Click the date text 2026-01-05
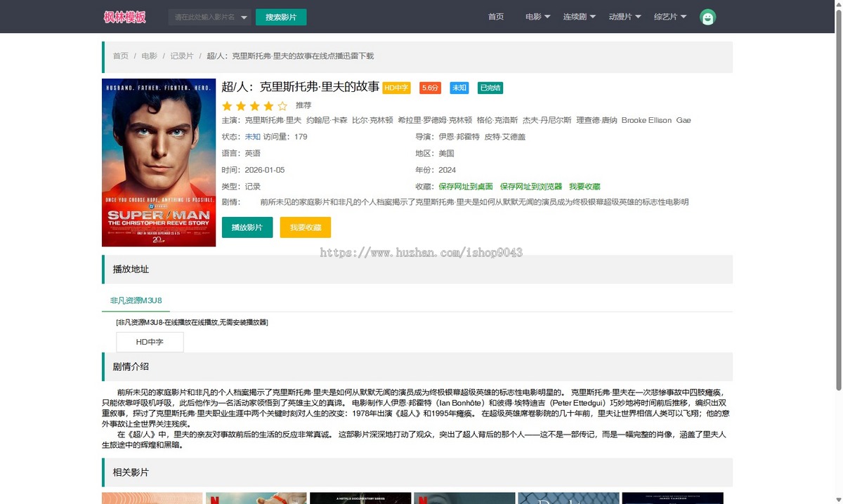The image size is (843, 504). (x=264, y=170)
